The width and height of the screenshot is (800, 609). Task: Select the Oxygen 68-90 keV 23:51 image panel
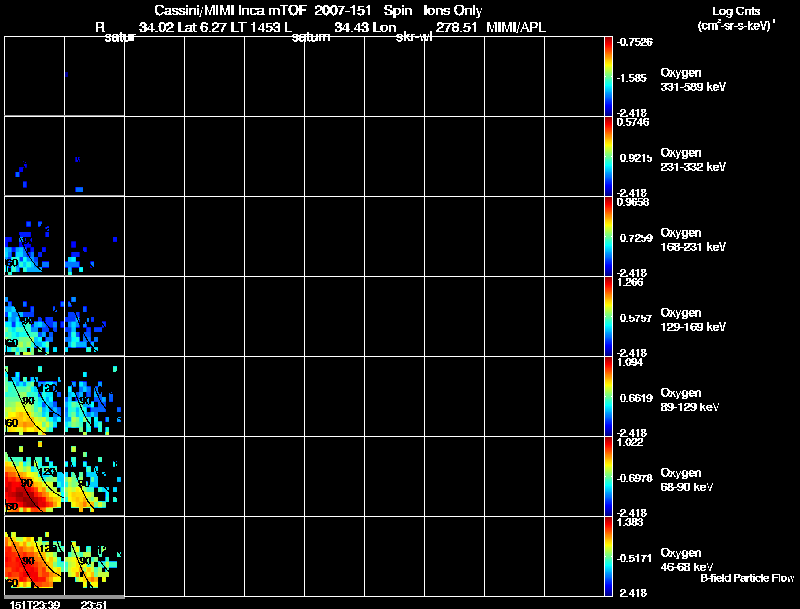[94, 476]
